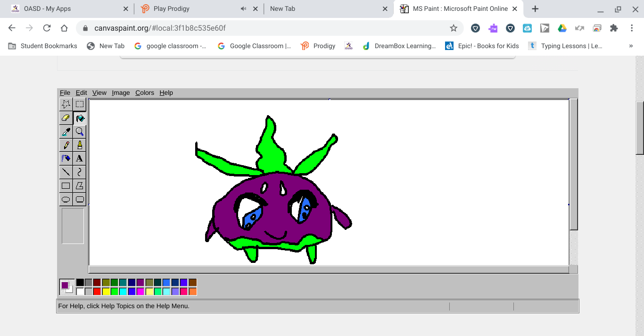Pick the Color Picker eyedropper tool
Screen dimensions: 644x336
tap(66, 132)
